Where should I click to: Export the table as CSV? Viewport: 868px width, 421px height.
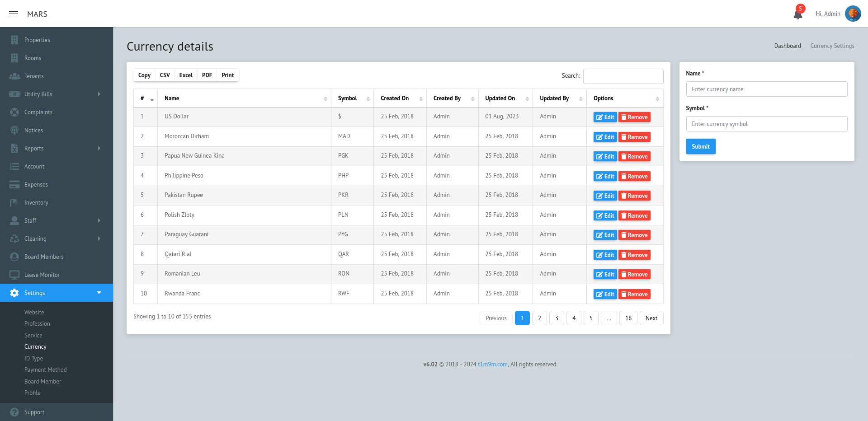pos(165,75)
